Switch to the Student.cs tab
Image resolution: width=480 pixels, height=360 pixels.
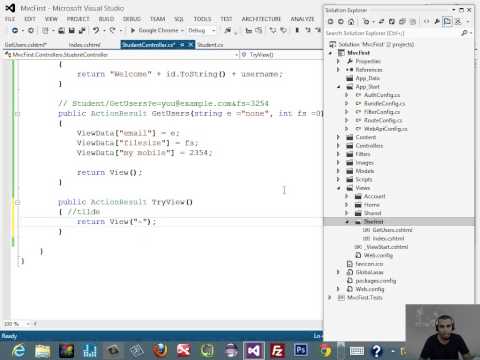[x=210, y=45]
